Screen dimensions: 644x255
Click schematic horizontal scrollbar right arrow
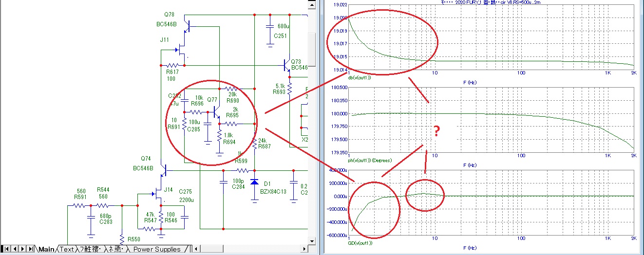point(304,249)
